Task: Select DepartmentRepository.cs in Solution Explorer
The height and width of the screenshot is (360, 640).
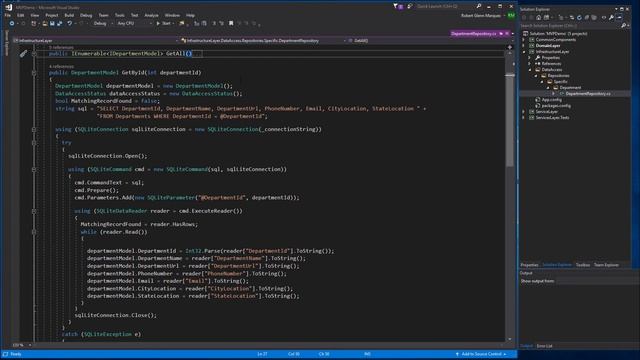Action: point(588,93)
